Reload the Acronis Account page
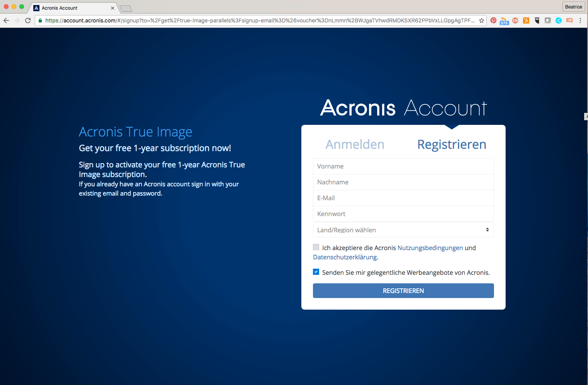 [28, 20]
